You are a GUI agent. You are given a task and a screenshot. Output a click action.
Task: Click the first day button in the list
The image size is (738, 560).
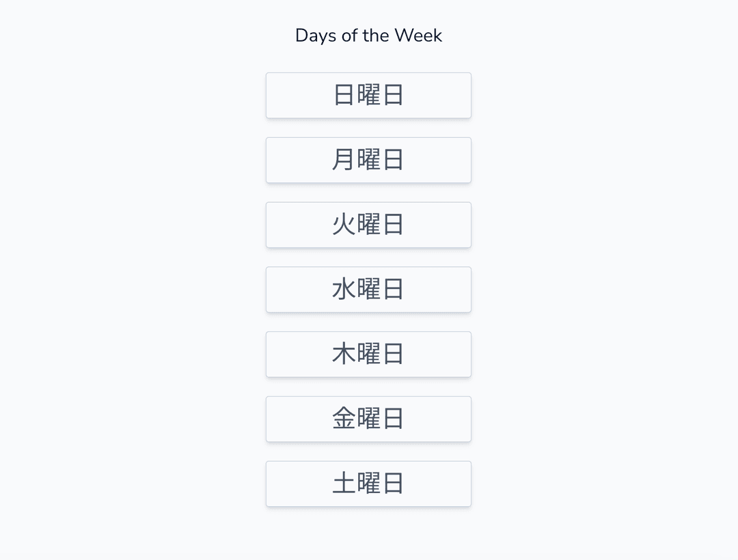pyautogui.click(x=368, y=96)
